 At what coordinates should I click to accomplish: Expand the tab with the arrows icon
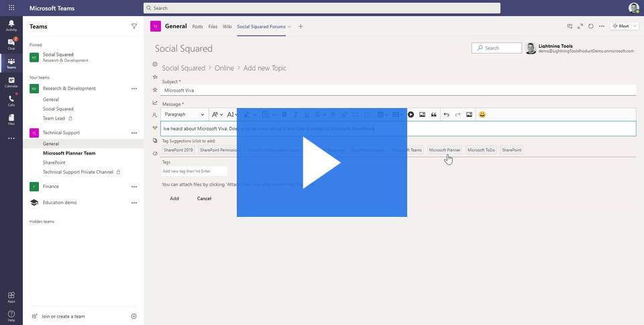[580, 26]
